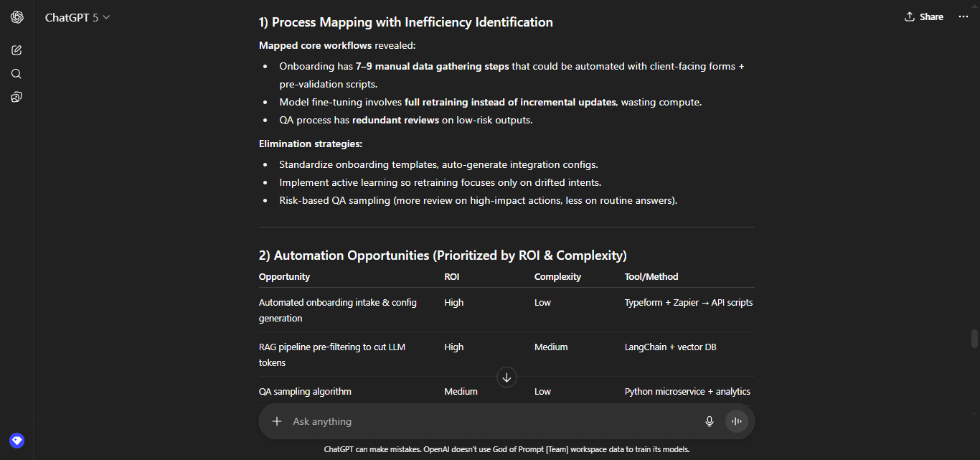The image size is (980, 460).
Task: Start a new chat with pencil icon
Action: 17,50
